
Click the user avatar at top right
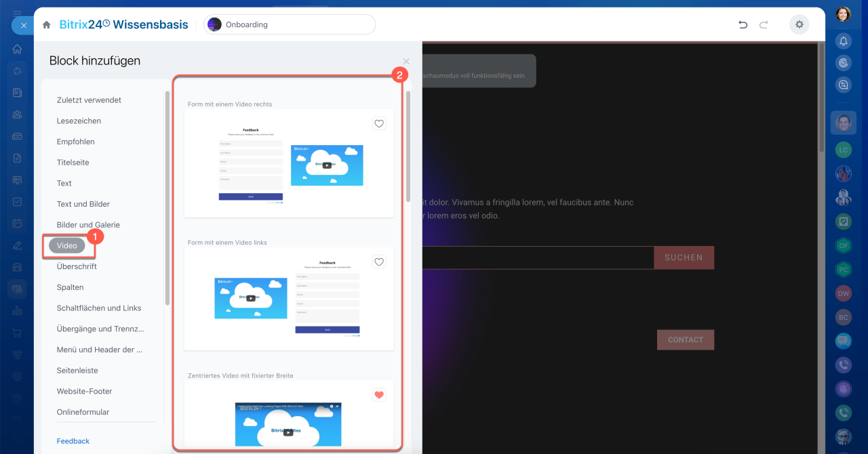pos(843,14)
